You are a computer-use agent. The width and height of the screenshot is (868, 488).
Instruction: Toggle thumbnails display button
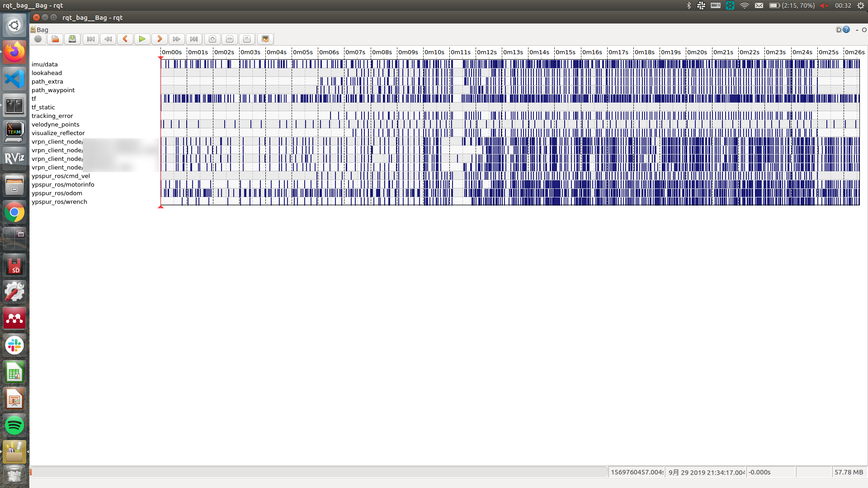pyautogui.click(x=265, y=39)
